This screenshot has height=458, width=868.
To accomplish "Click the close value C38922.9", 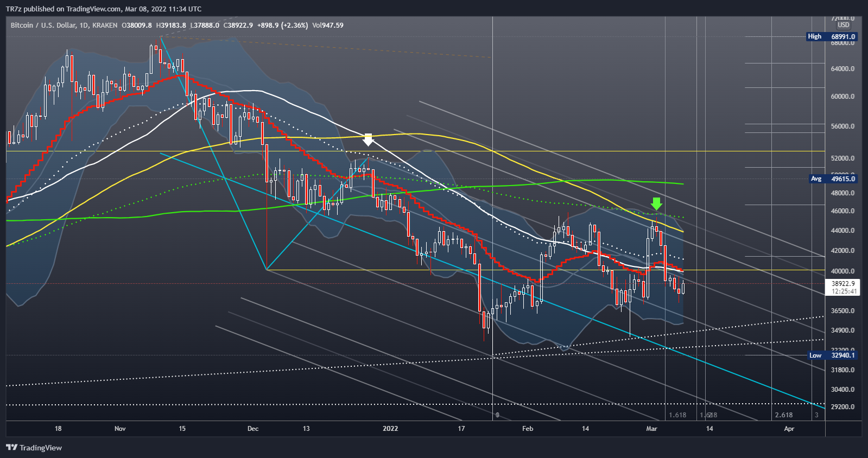I will coord(238,25).
